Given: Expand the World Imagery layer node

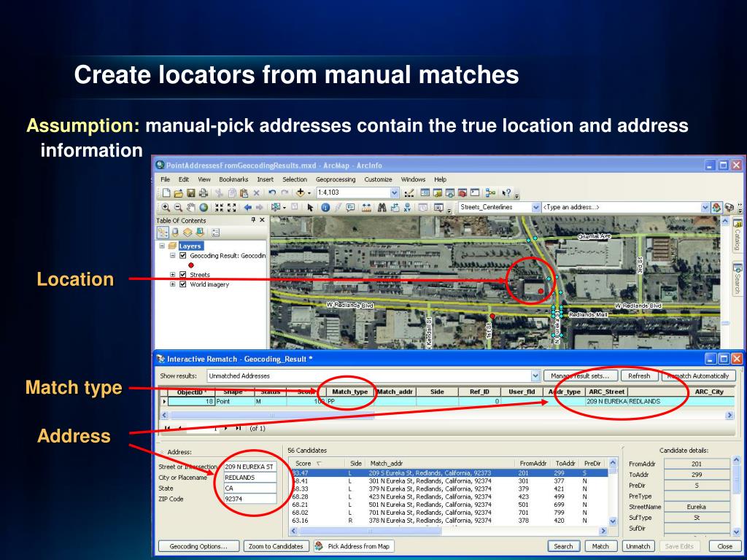Looking at the screenshot, I should pyautogui.click(x=173, y=284).
